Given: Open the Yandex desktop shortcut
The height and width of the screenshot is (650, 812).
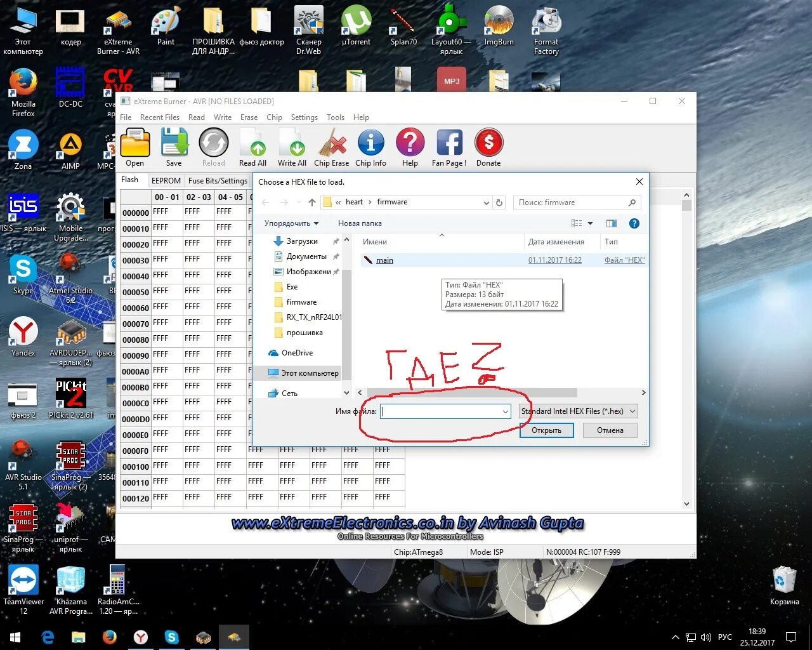Looking at the screenshot, I should pyautogui.click(x=23, y=337).
